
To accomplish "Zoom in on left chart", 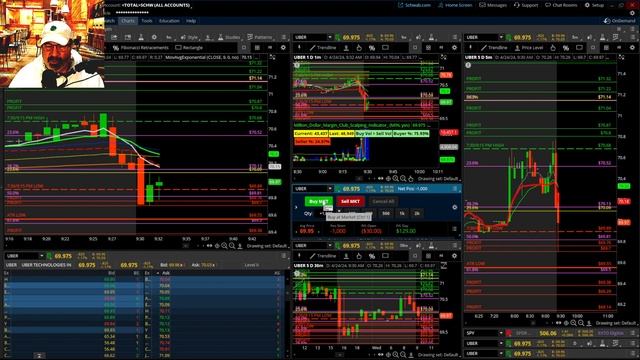I will [x=224, y=246].
